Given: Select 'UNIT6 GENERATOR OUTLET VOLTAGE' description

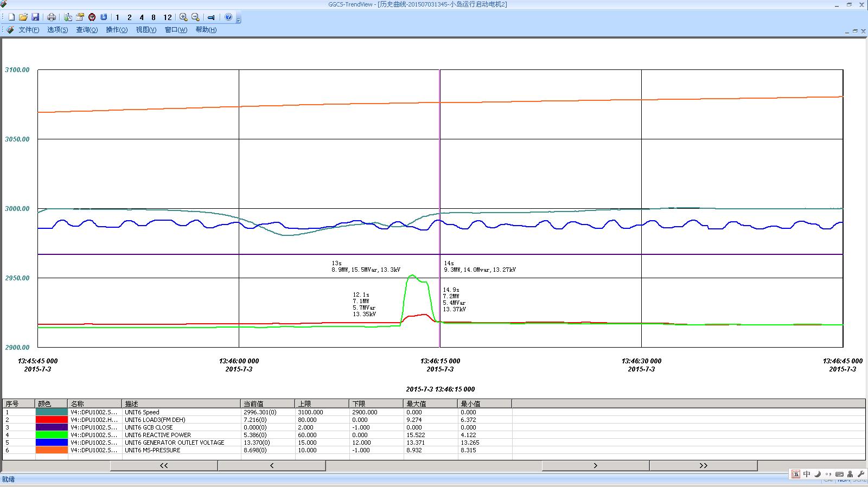Looking at the screenshot, I should coord(175,443).
